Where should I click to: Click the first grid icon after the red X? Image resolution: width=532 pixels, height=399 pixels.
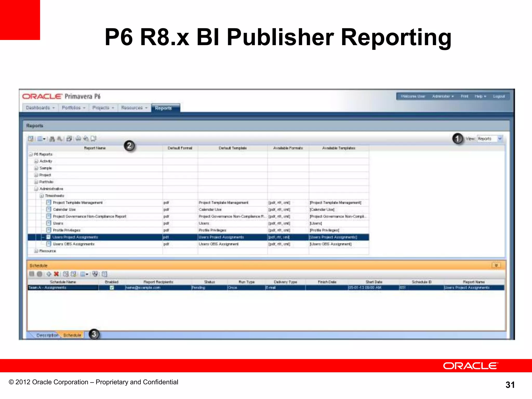point(66,274)
